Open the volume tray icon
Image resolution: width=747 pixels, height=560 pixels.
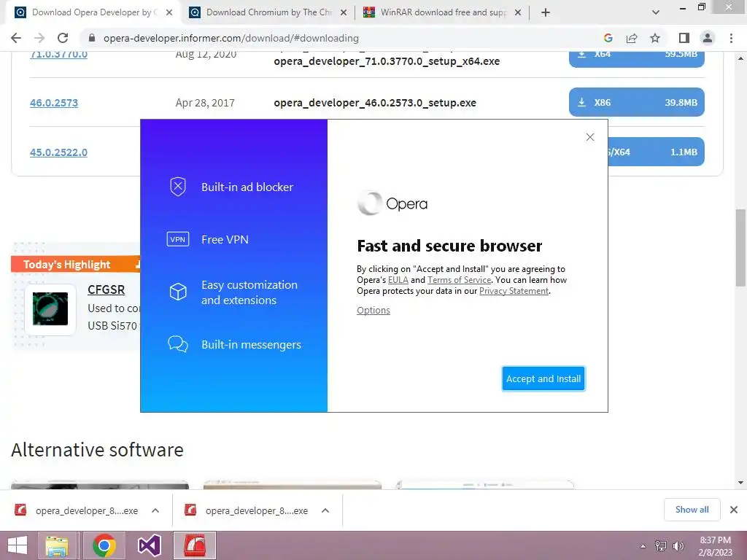(x=678, y=546)
